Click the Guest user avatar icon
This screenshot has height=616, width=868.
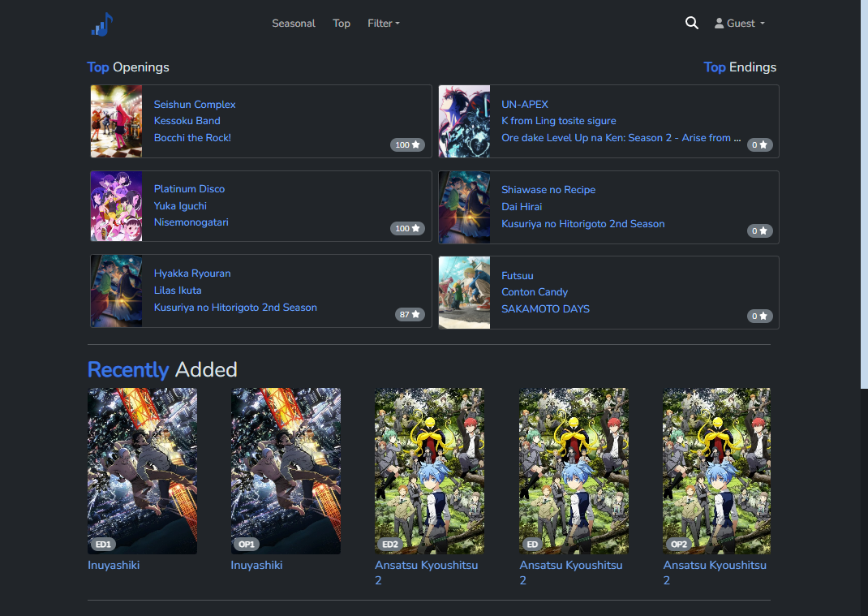point(719,24)
